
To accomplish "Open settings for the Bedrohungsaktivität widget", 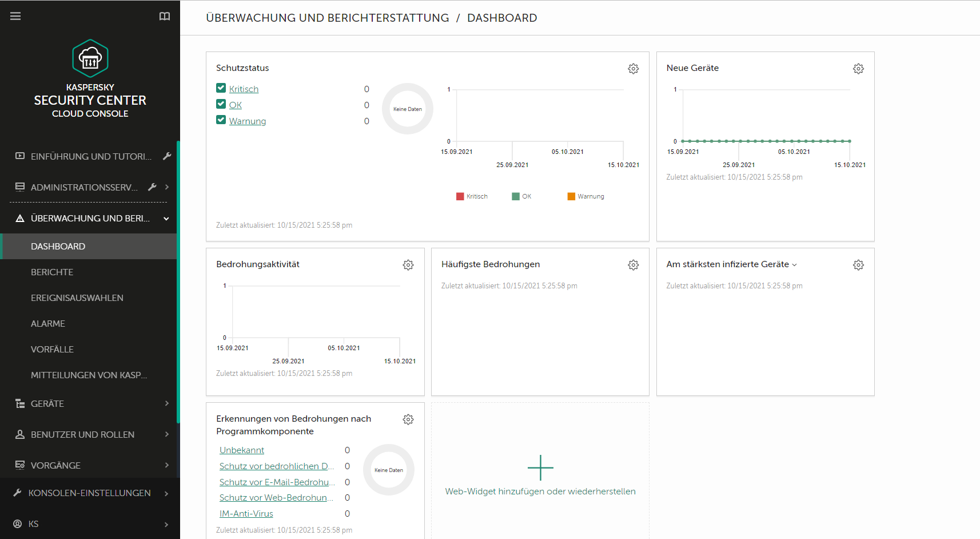I will 408,264.
